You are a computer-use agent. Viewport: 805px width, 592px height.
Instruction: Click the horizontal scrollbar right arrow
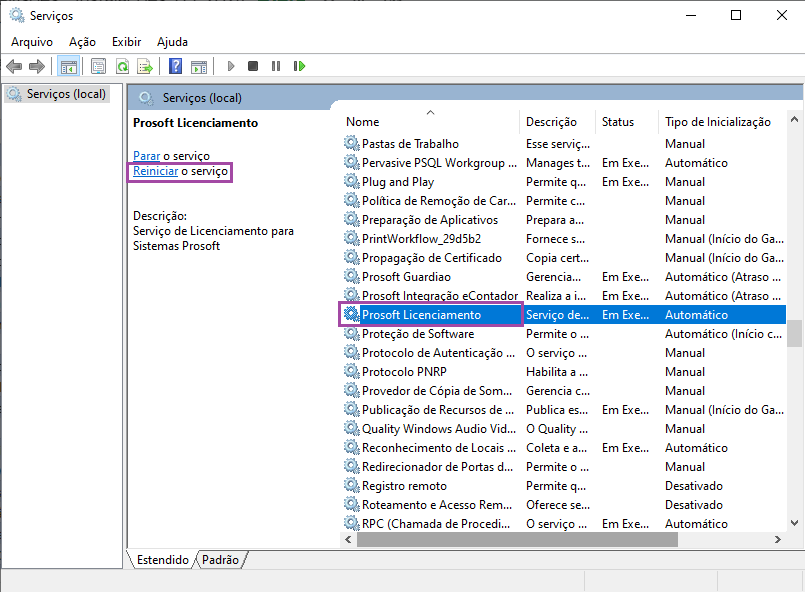tap(778, 540)
